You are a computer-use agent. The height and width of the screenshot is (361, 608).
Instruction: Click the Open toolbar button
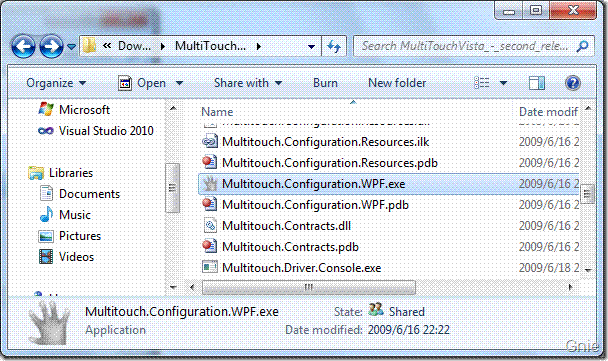tap(142, 83)
